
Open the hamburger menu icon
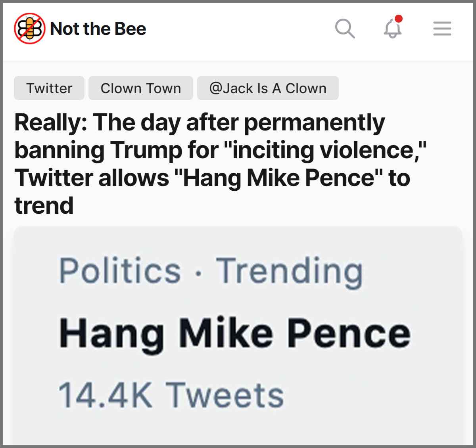tap(442, 29)
